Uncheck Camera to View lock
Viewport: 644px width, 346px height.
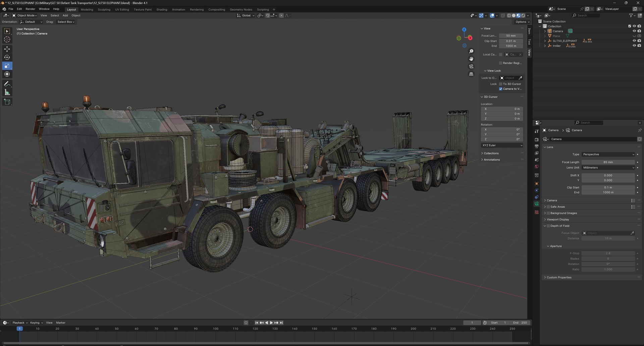coord(501,89)
